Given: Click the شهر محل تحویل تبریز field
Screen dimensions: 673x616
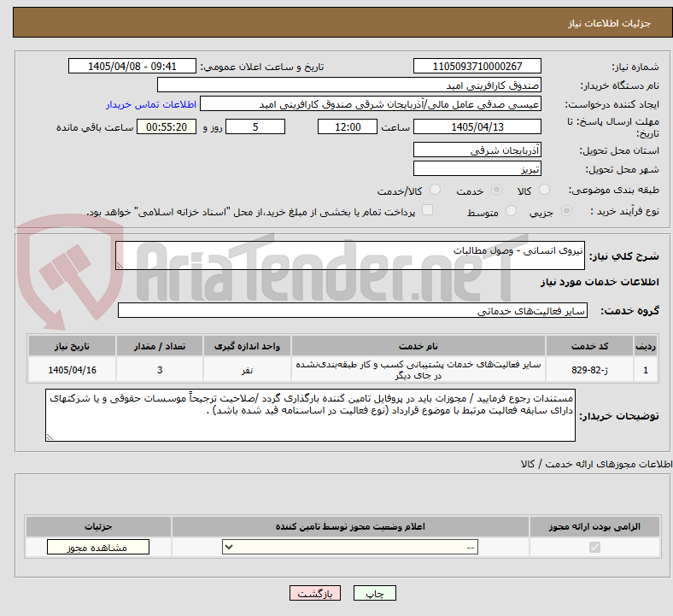Looking at the screenshot, I should click(x=477, y=168).
